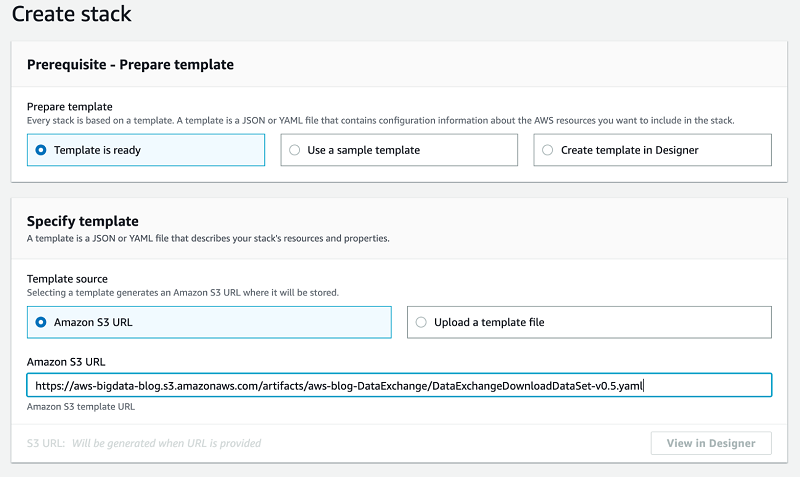Click the Prerequisite - Prepare template heading
The width and height of the screenshot is (800, 477).
point(130,65)
